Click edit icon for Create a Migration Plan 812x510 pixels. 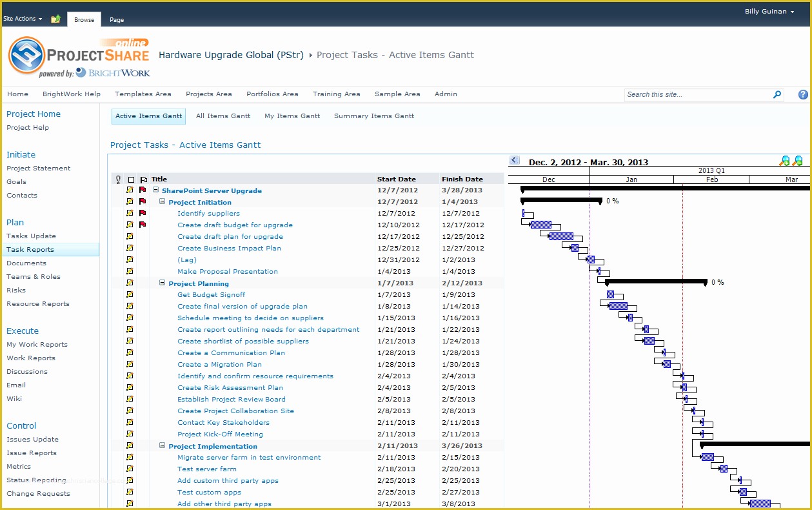[130, 364]
